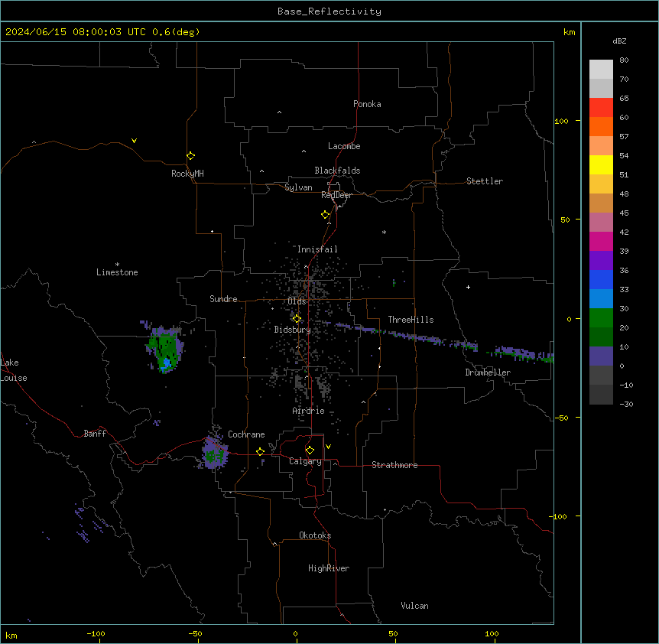Select the Banff label

[x=95, y=434]
